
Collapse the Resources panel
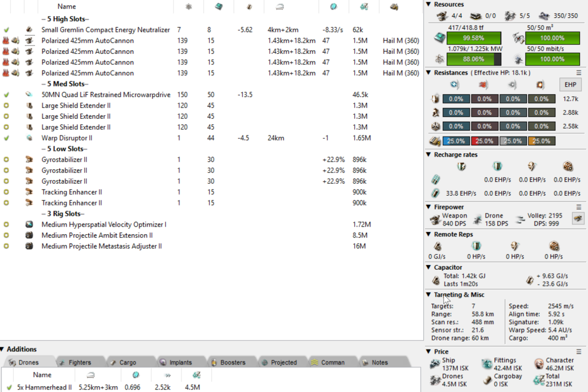tap(429, 5)
